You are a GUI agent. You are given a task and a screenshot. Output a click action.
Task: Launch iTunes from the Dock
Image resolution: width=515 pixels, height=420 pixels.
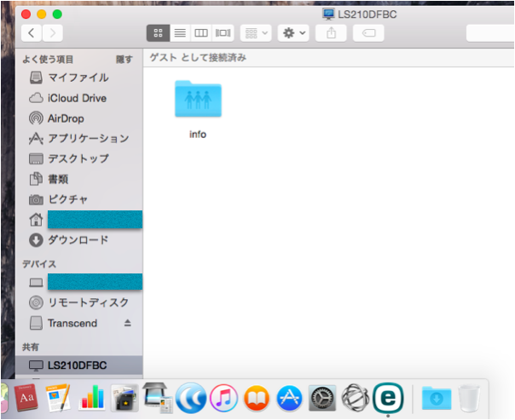point(224,399)
